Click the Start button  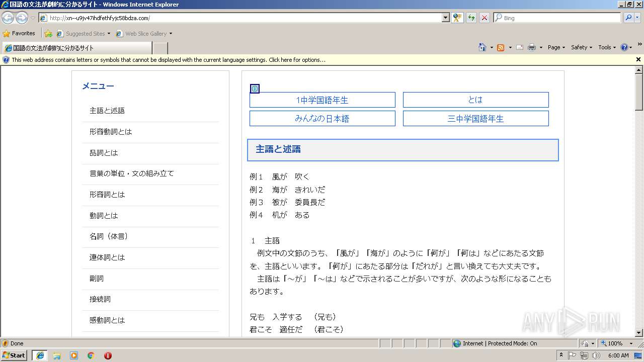(14, 355)
